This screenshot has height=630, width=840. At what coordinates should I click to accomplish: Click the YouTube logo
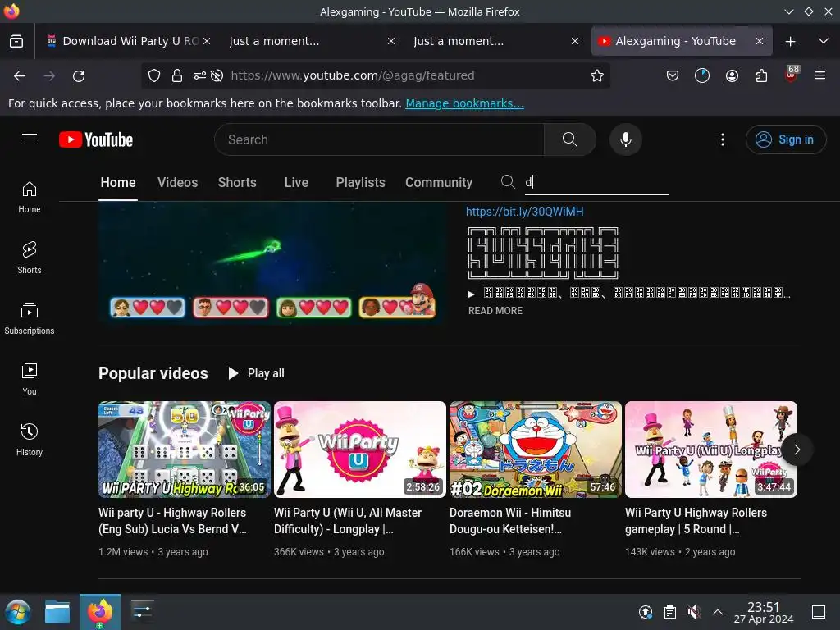[x=96, y=139]
